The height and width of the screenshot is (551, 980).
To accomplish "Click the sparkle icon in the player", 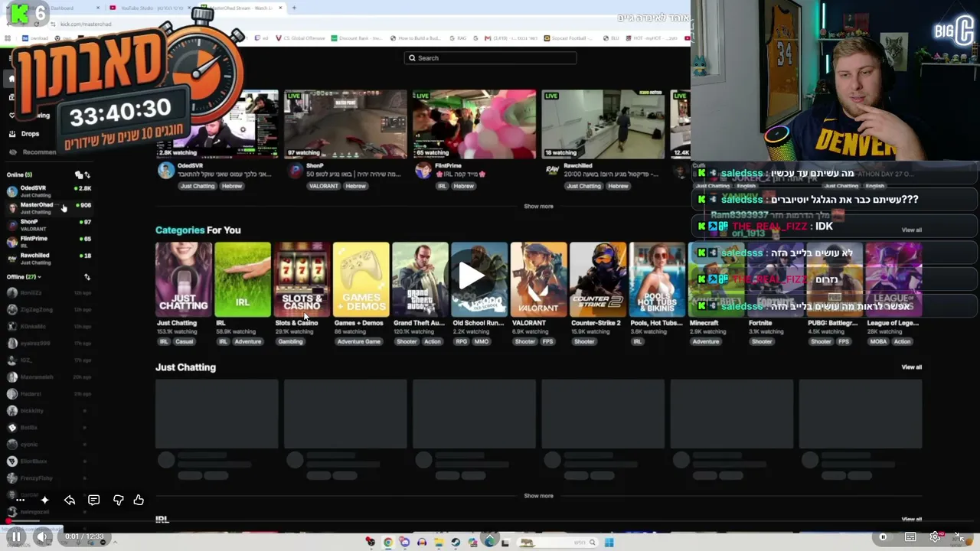I will click(x=44, y=500).
